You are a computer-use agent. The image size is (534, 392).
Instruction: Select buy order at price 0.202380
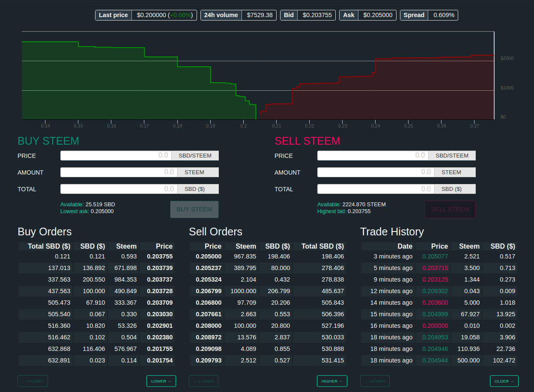pyautogui.click(x=95, y=337)
